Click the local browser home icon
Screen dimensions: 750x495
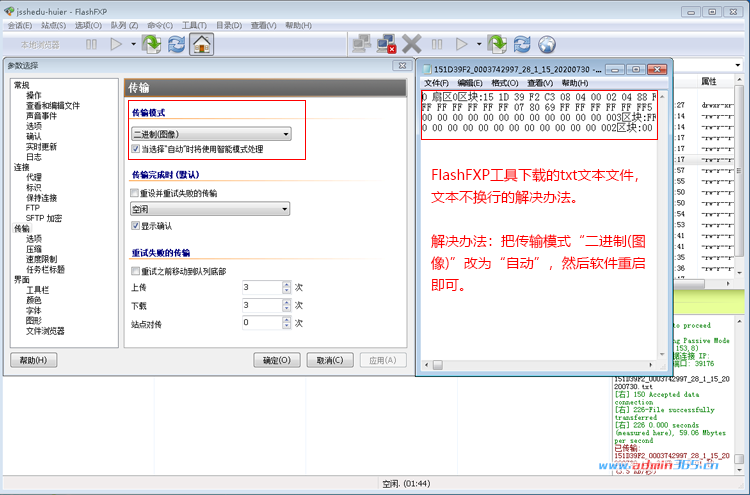201,44
